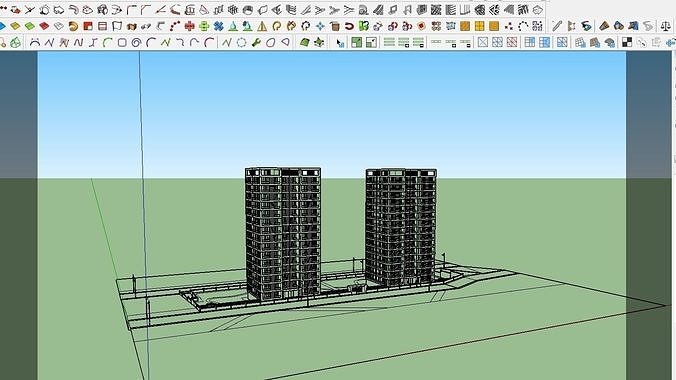Click the black and white checkerboard icon
Image resolution: width=676 pixels, height=380 pixels.
[627, 42]
